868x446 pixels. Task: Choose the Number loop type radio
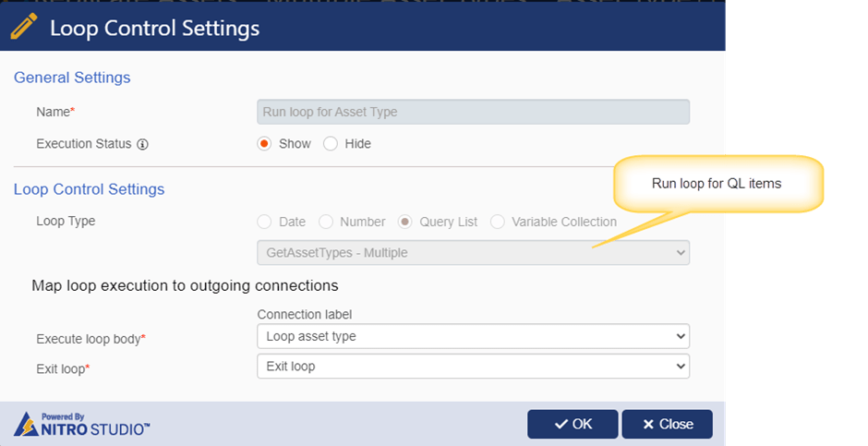tap(325, 222)
